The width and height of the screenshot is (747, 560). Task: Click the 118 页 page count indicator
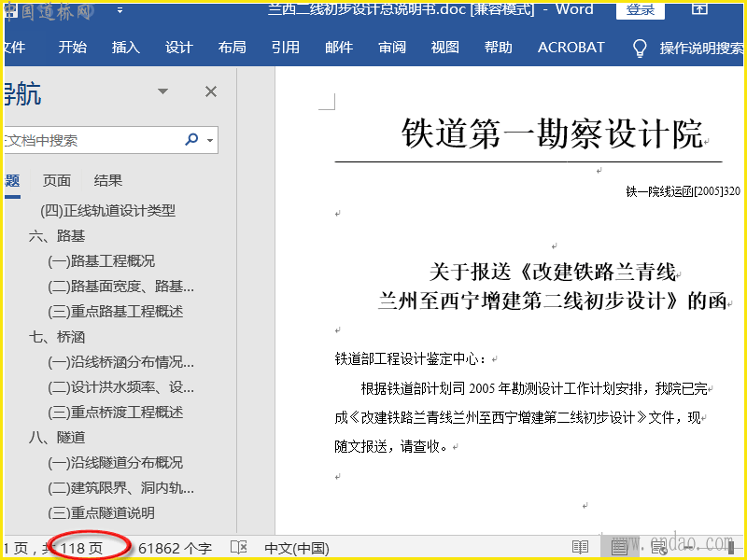tap(81, 548)
